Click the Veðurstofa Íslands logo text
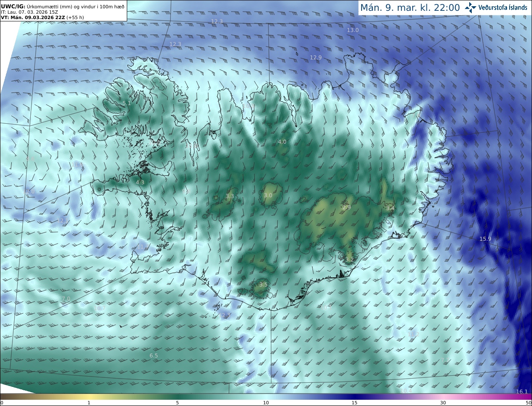The image size is (532, 406). 502,7
